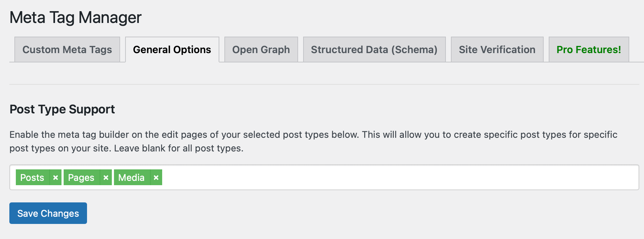Click the Meta Tag Manager page title

(x=76, y=17)
